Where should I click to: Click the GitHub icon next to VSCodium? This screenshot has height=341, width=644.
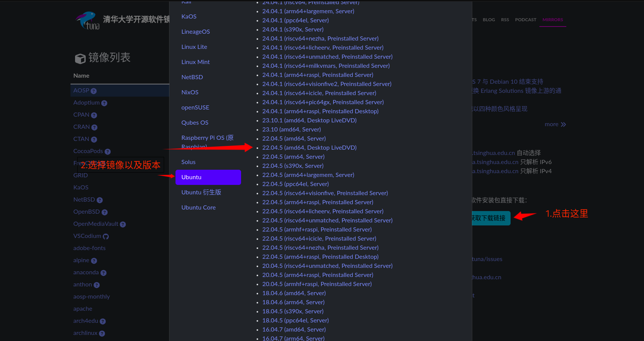click(106, 236)
